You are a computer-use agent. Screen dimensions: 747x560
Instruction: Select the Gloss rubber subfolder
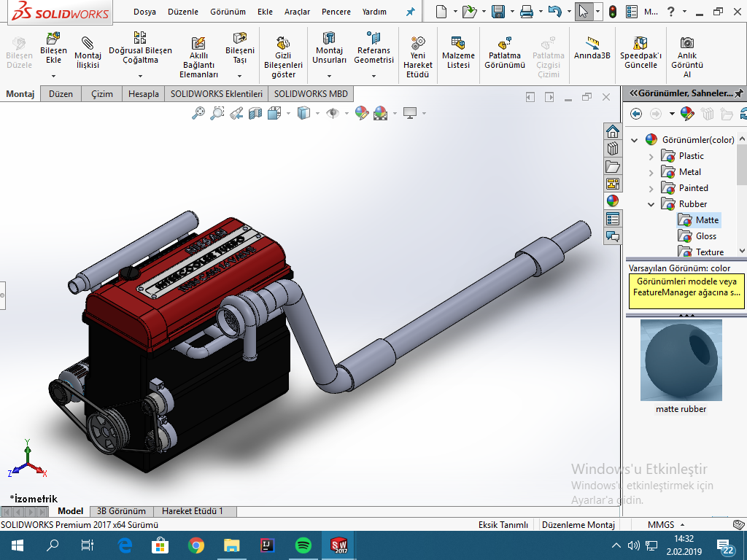(x=697, y=236)
